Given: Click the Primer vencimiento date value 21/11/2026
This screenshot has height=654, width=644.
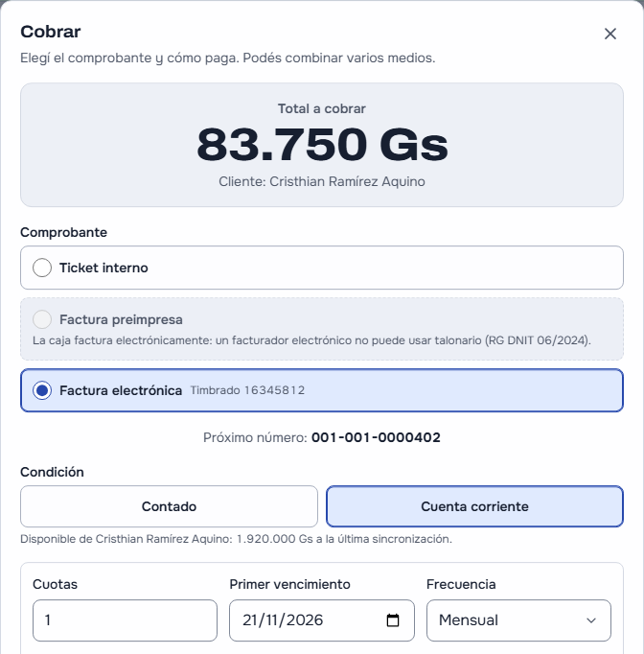Looking at the screenshot, I should tap(283, 620).
